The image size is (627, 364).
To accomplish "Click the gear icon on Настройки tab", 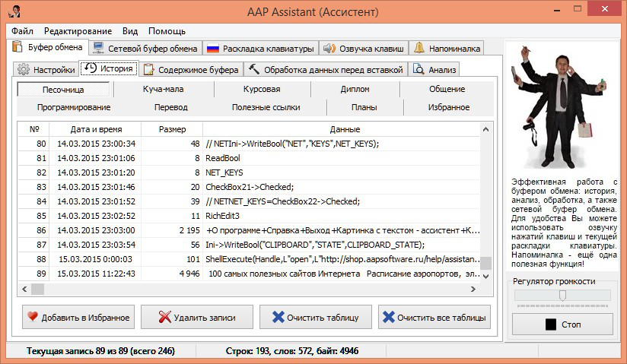I will 24,70.
